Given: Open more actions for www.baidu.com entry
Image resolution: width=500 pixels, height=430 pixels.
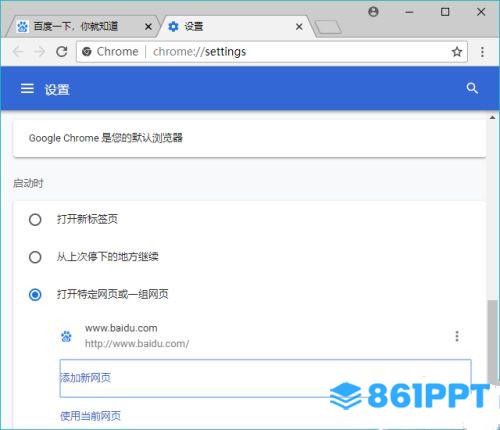Looking at the screenshot, I should [457, 336].
